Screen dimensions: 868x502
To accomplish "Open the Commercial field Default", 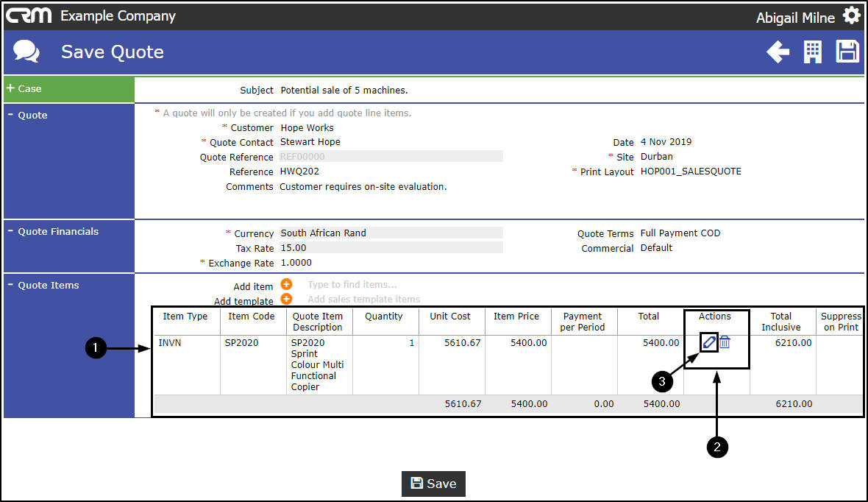I will 656,247.
